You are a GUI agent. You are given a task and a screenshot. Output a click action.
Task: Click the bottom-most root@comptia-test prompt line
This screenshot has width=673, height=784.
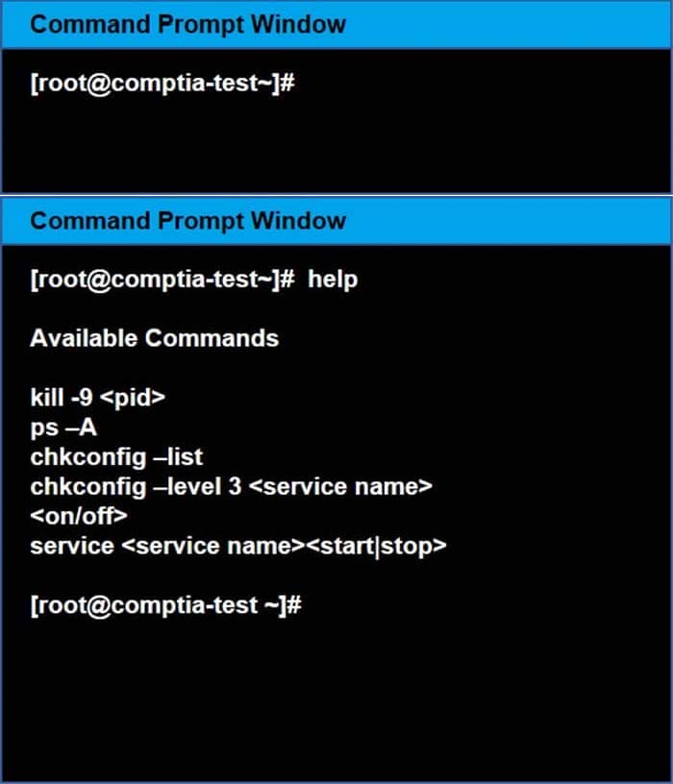[x=165, y=605]
